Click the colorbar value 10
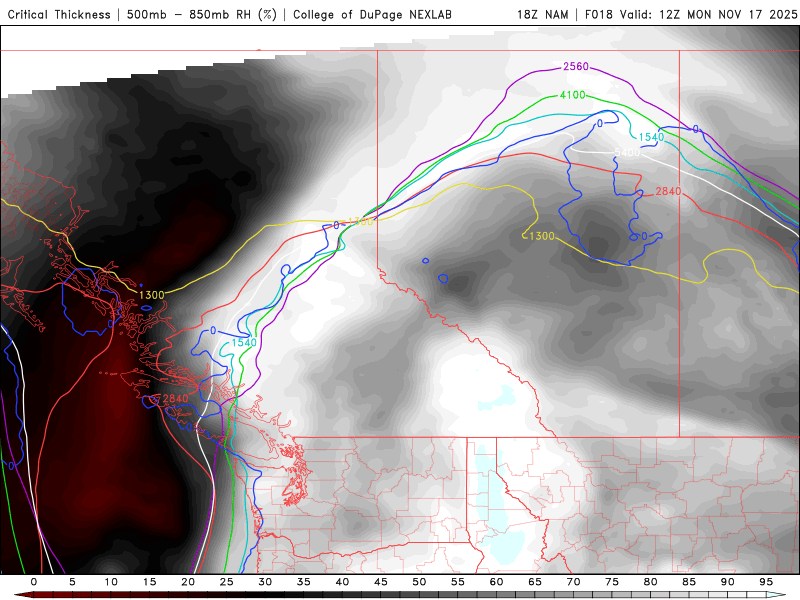The height and width of the screenshot is (600, 800). pos(111,582)
